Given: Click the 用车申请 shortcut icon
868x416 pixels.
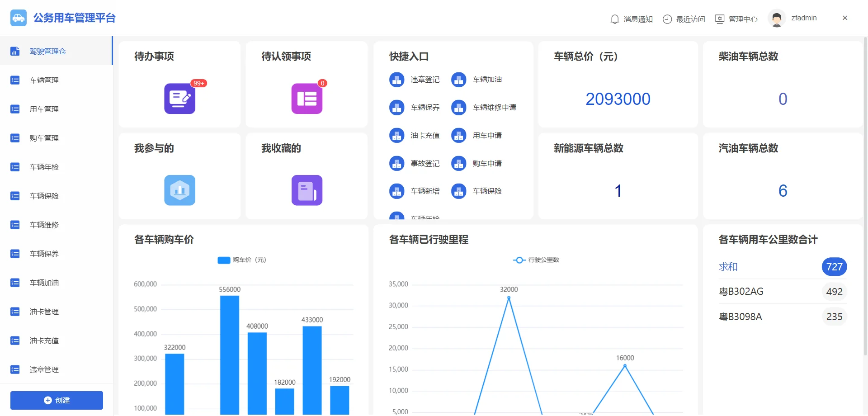Looking at the screenshot, I should (459, 136).
